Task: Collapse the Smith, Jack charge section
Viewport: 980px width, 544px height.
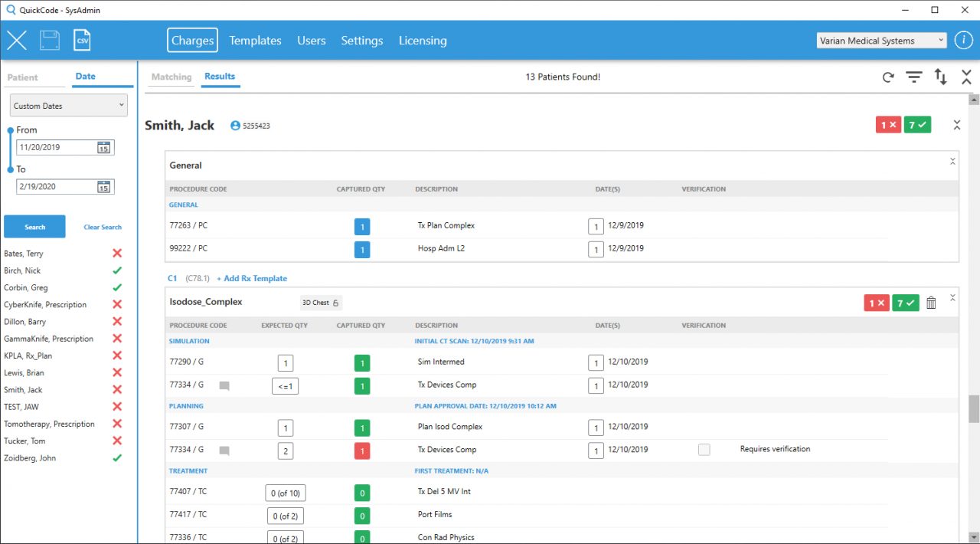Action: coord(956,125)
